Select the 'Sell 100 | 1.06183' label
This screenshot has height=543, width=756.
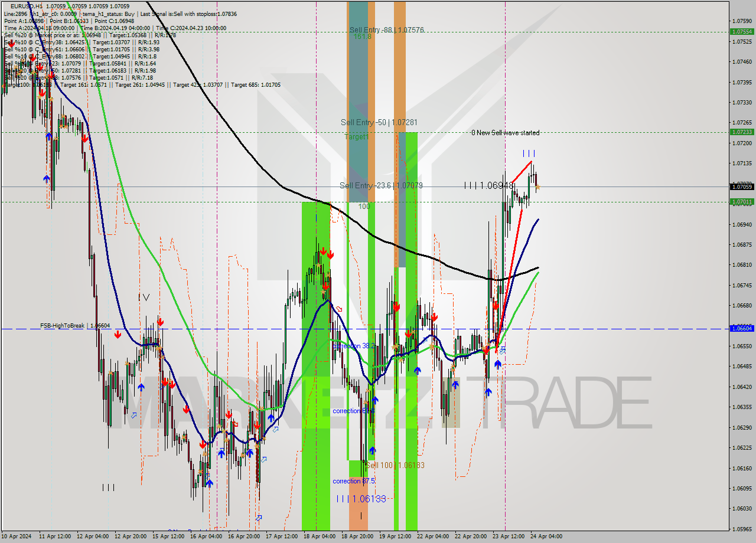(x=395, y=465)
